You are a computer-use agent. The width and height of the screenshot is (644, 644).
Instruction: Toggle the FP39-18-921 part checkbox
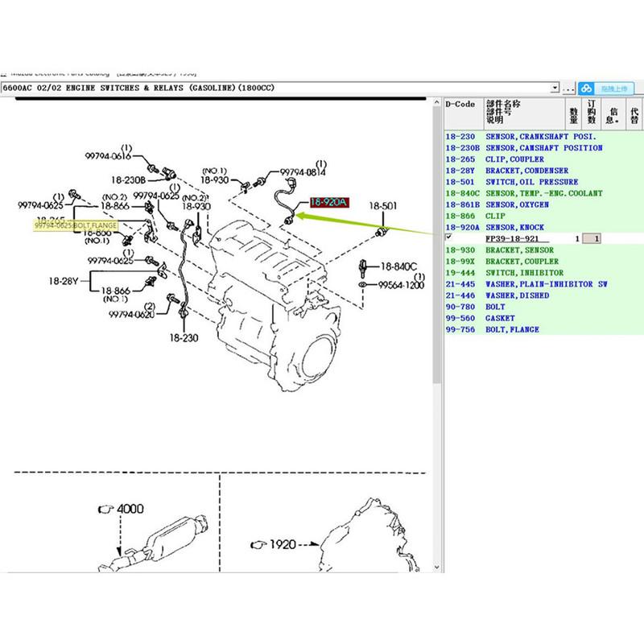tap(448, 238)
